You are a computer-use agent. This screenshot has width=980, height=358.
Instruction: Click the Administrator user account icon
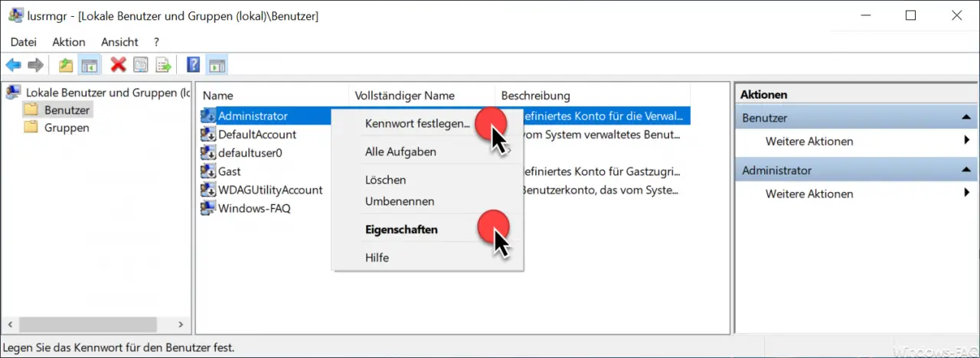coord(207,116)
